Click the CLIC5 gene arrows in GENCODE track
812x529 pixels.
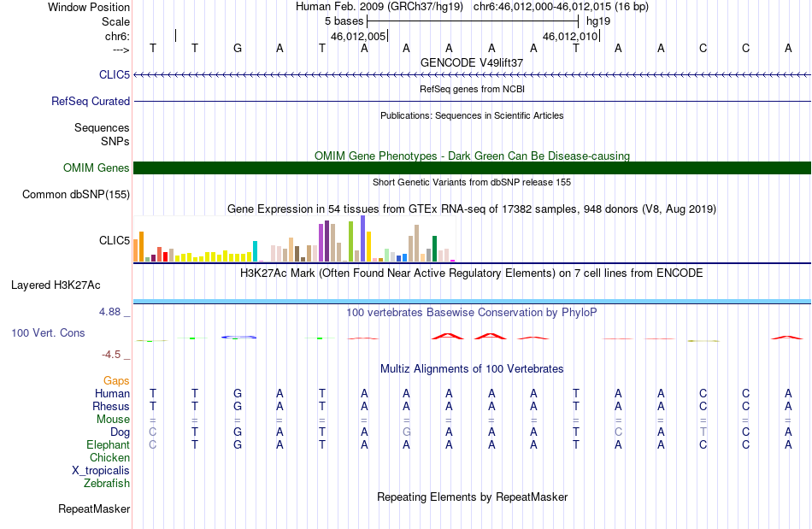(473, 75)
